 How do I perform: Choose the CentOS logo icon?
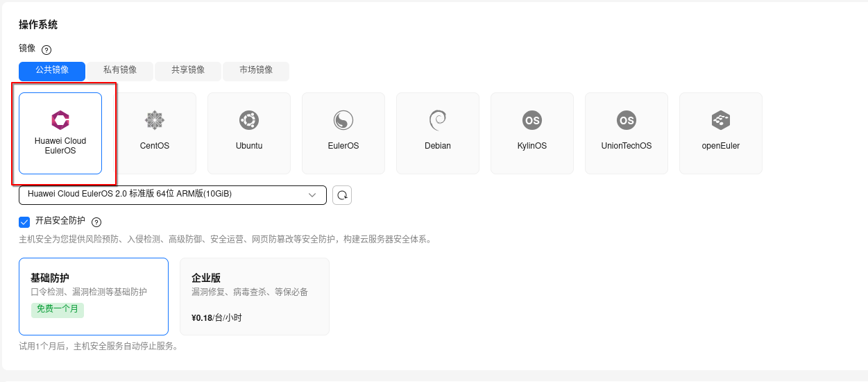pos(155,120)
